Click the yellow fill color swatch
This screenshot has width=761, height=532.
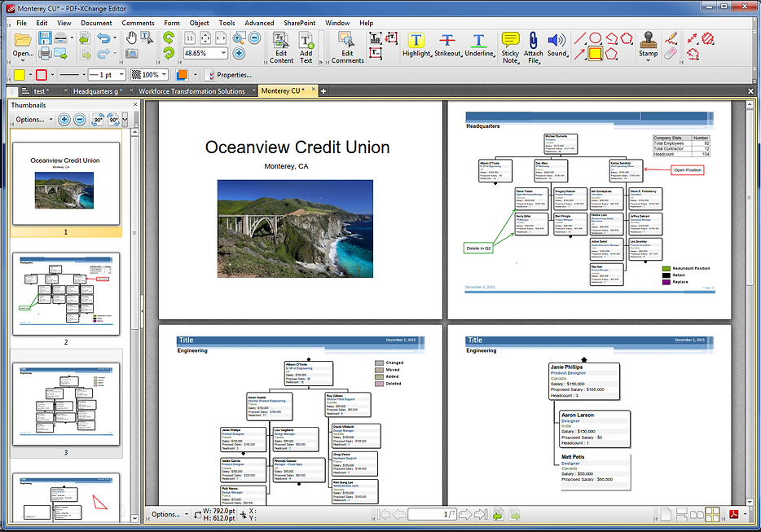point(20,75)
